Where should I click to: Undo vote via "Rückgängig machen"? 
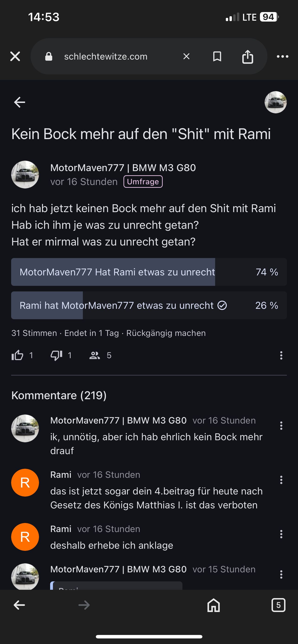[x=166, y=333]
